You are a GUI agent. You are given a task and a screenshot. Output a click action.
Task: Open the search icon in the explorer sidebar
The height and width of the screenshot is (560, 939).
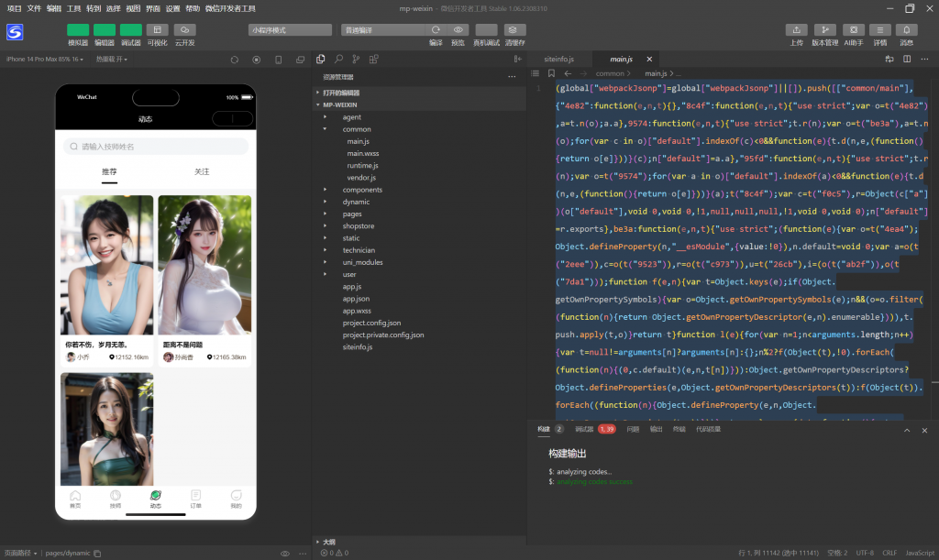(x=337, y=60)
